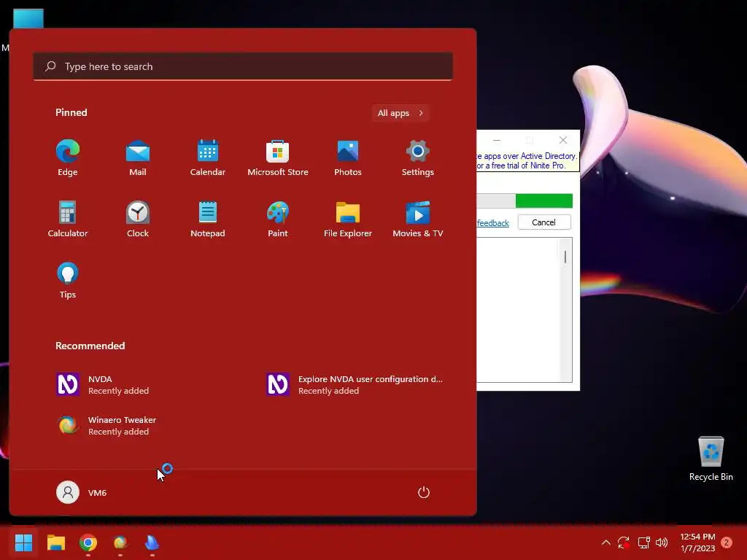This screenshot has width=747, height=560.
Task: Click Cancel in the Ninite window
Action: pos(544,222)
